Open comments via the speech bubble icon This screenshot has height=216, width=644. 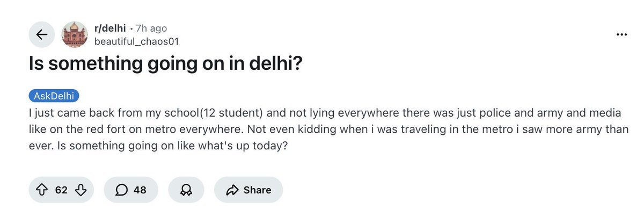122,190
